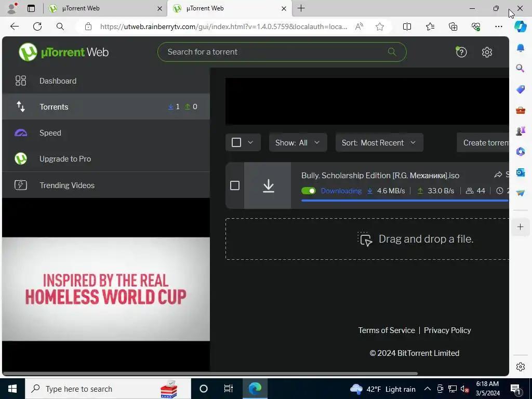Open Copilot icon in Edge sidebar
This screenshot has height=399, width=532.
[x=520, y=26]
